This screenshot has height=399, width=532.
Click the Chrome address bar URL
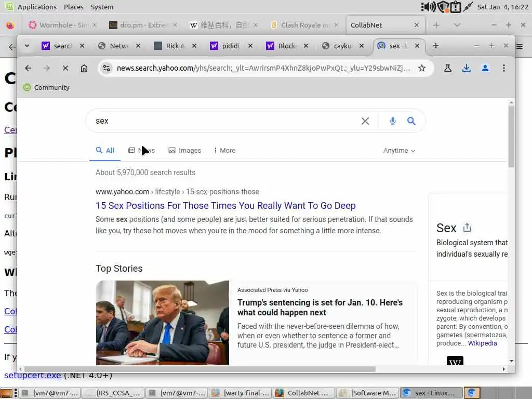point(263,68)
